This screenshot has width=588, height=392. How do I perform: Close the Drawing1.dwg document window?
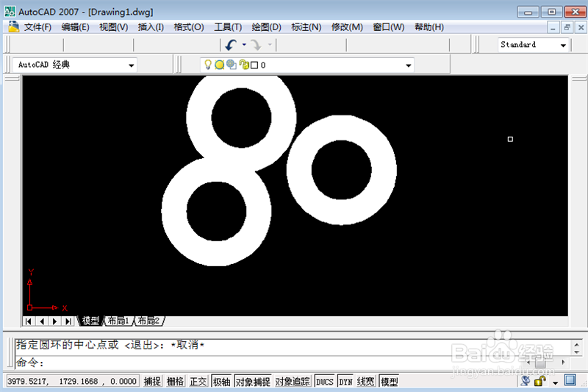581,28
